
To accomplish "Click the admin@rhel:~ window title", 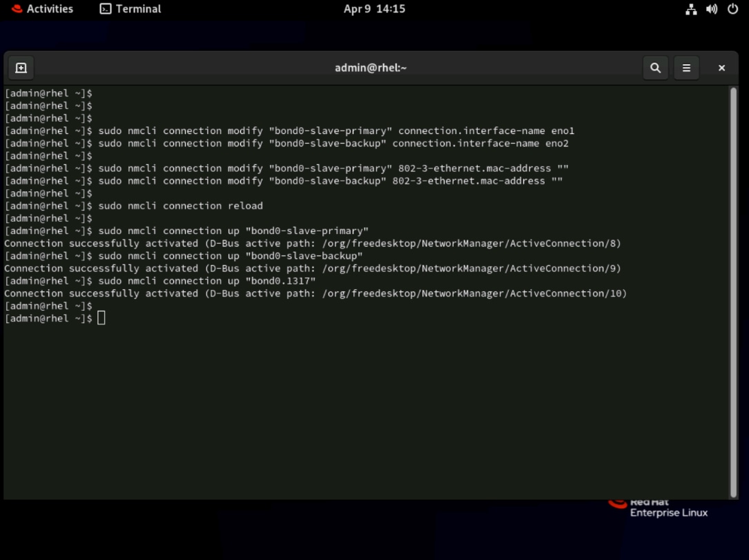I will [x=371, y=68].
